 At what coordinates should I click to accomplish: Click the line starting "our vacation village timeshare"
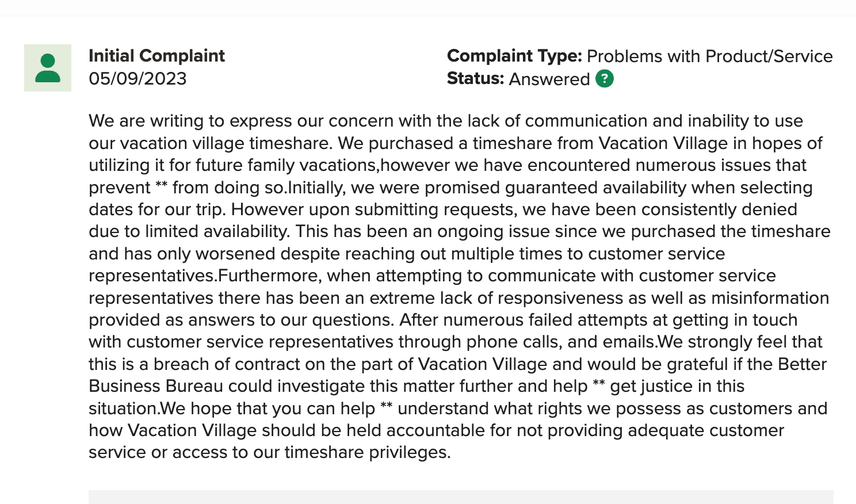pyautogui.click(x=455, y=143)
